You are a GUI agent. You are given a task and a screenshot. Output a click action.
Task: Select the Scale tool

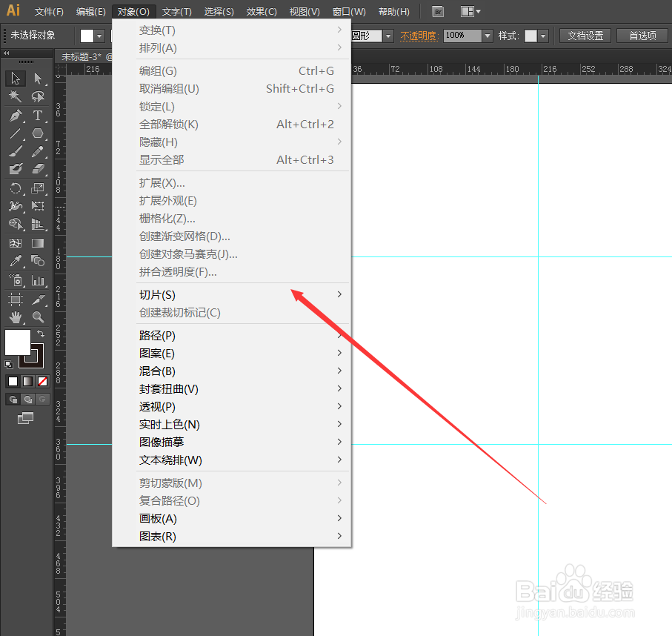pyautogui.click(x=38, y=188)
